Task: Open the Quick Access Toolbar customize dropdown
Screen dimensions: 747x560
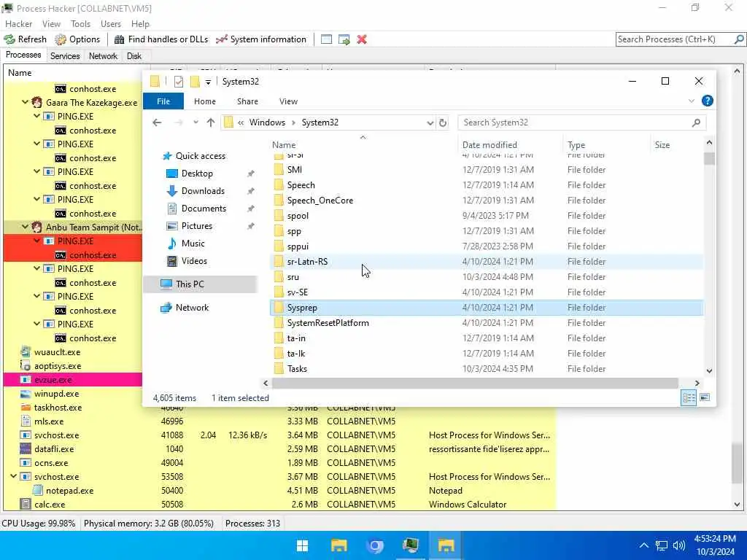Action: click(208, 82)
